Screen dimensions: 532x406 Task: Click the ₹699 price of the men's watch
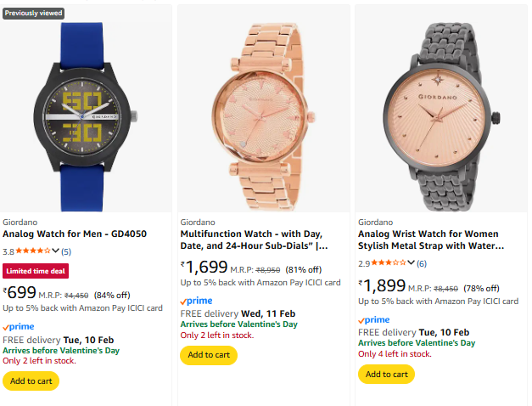20,292
